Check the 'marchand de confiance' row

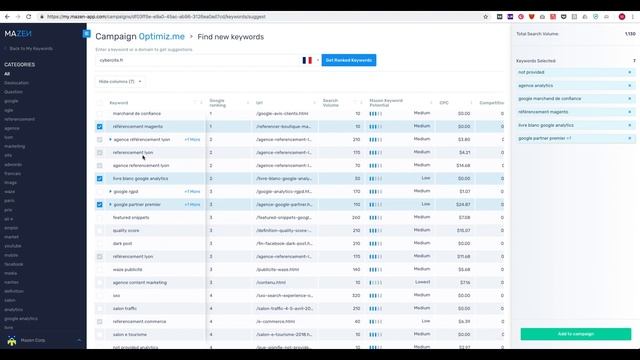pyautogui.click(x=100, y=114)
